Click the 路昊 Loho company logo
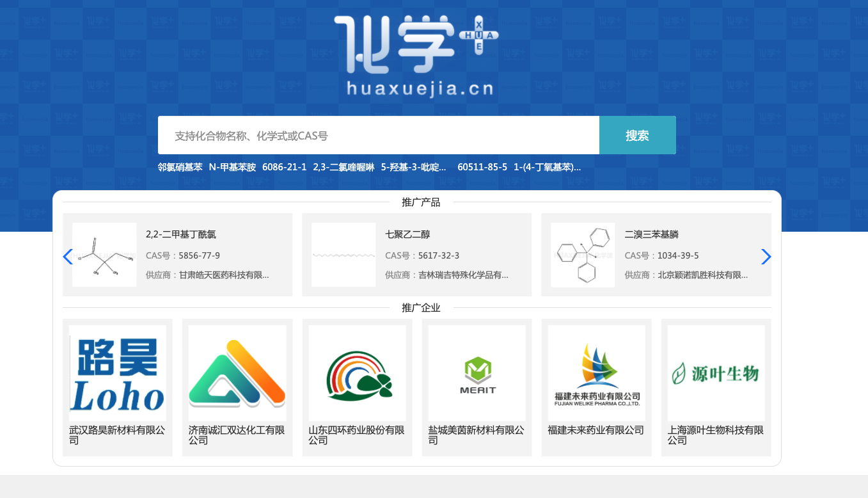The width and height of the screenshot is (868, 498). (118, 373)
